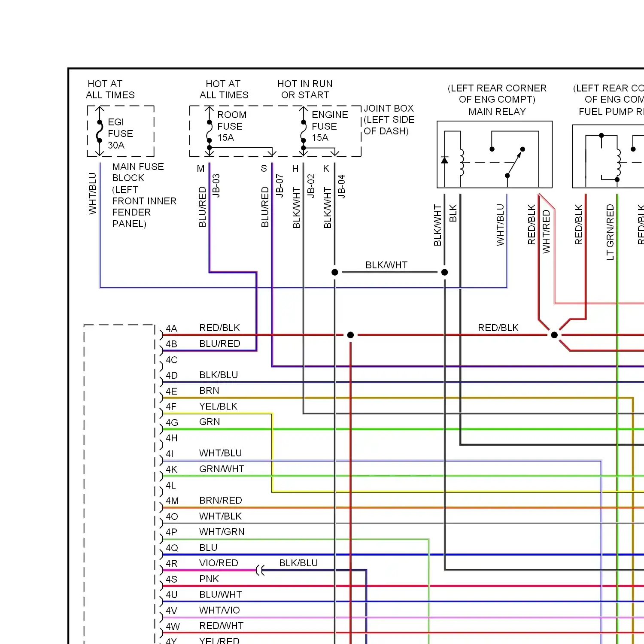
Task: Click the main relay coil symbol
Action: pos(462,162)
